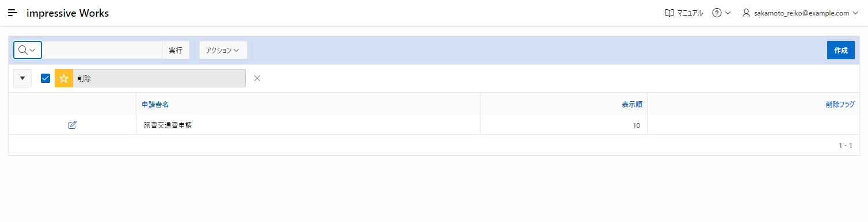Collapse the filter section triangle
This screenshot has width=868, height=222.
click(22, 78)
